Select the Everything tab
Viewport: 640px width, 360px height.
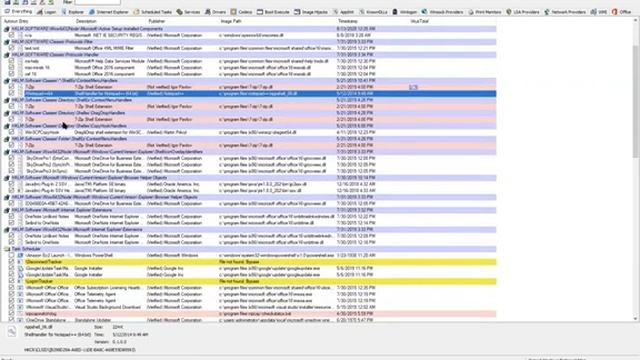tap(18, 12)
